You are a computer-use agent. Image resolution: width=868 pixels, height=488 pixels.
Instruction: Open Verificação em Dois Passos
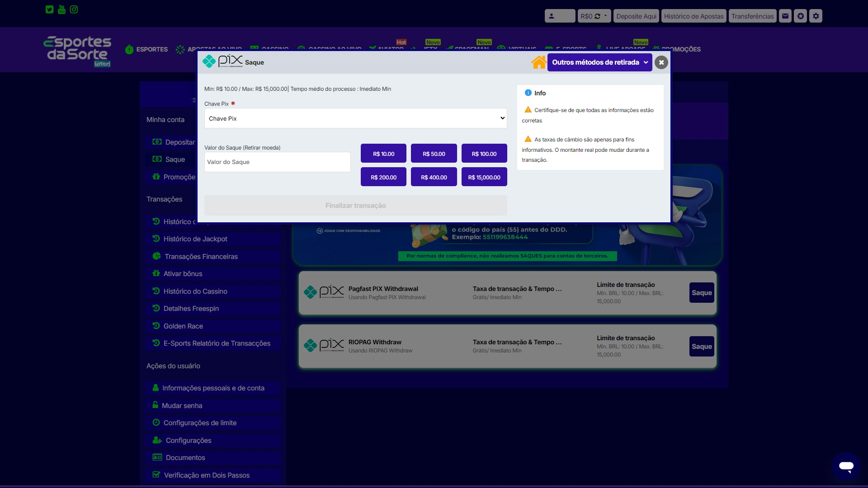(213, 475)
